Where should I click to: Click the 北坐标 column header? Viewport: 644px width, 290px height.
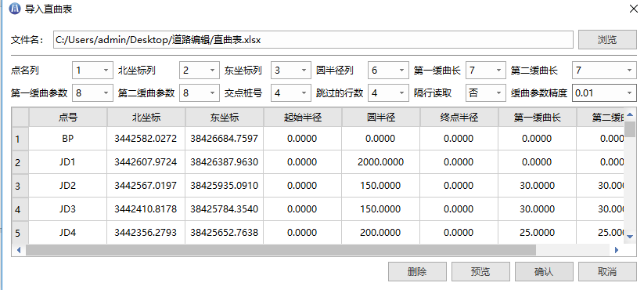coord(146,118)
